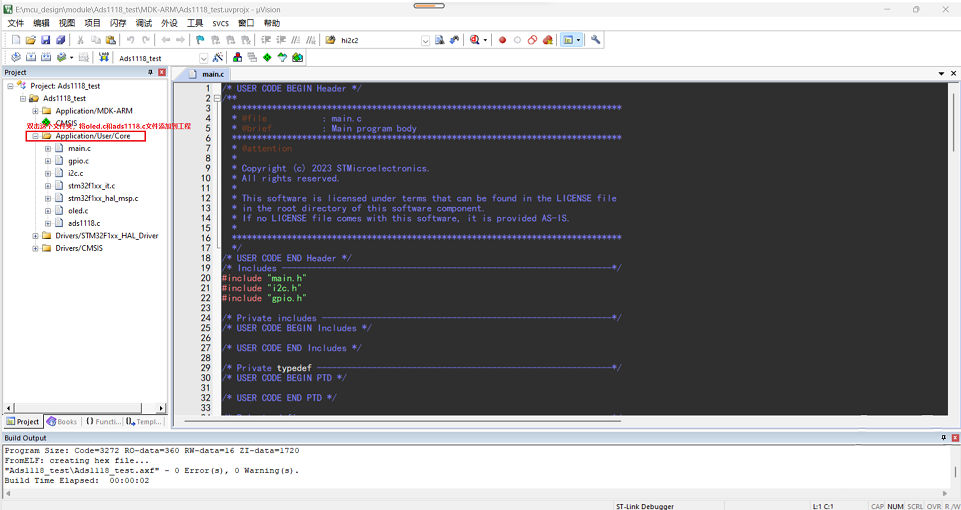The width and height of the screenshot is (961, 510).
Task: Open the editor tab list dropdown arrow
Action: 942,74
